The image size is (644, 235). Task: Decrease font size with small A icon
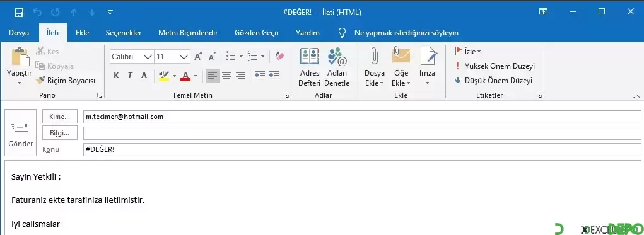click(x=213, y=57)
